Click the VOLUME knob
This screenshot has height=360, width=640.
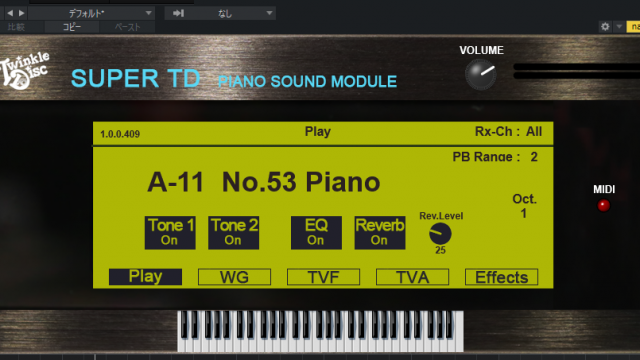coord(481,74)
